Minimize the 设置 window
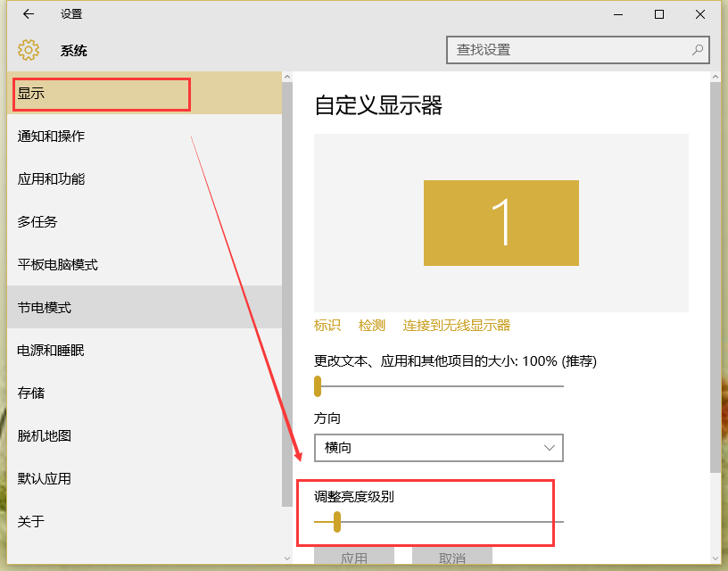 [618, 14]
